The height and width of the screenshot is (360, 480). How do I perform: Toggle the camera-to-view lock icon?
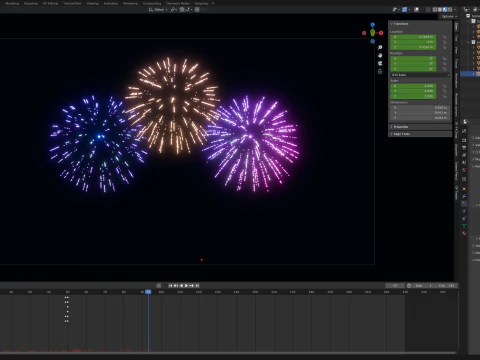(380, 71)
